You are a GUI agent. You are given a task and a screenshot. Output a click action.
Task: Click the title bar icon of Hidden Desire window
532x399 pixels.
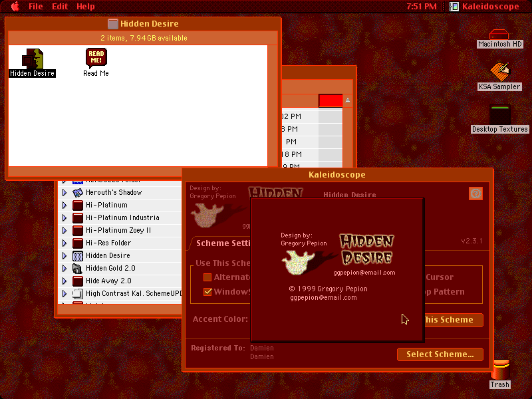[112, 24]
